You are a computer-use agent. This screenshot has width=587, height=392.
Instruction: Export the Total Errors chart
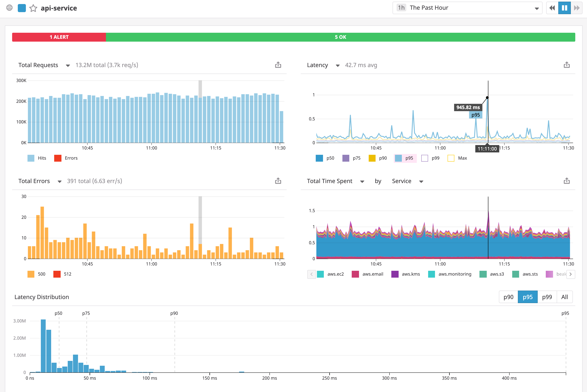point(278,181)
